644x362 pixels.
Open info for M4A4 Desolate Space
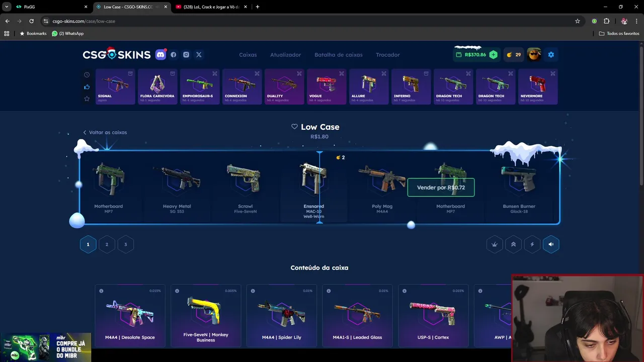tap(101, 291)
